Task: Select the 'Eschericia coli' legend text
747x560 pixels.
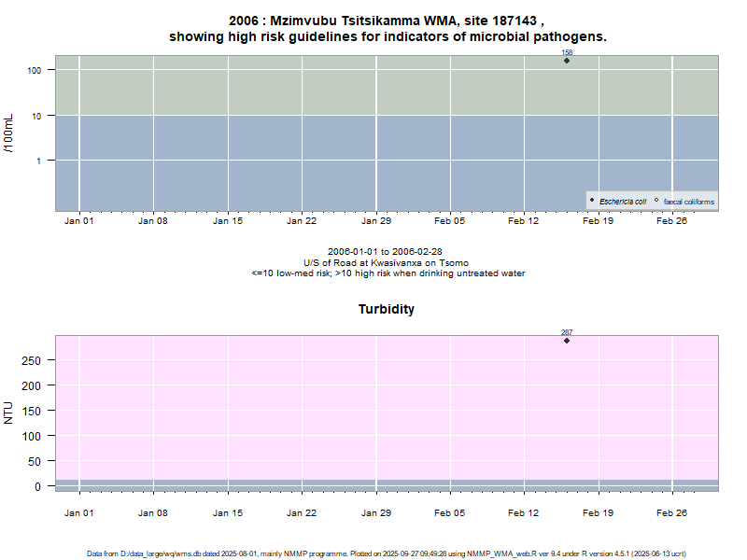Action: coord(623,202)
